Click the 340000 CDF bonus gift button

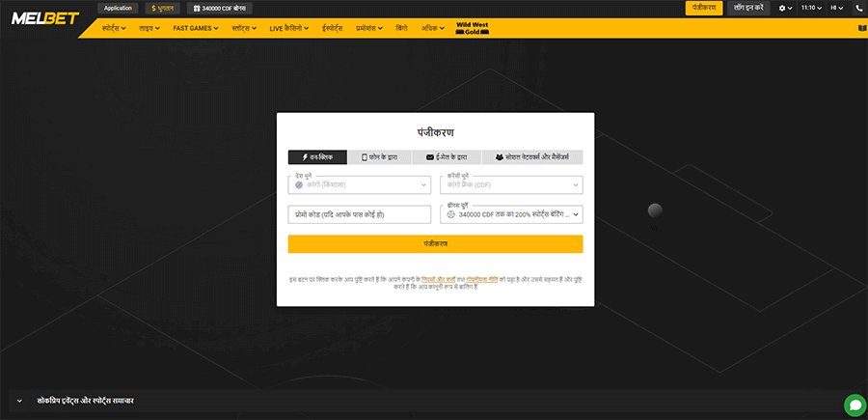click(220, 9)
